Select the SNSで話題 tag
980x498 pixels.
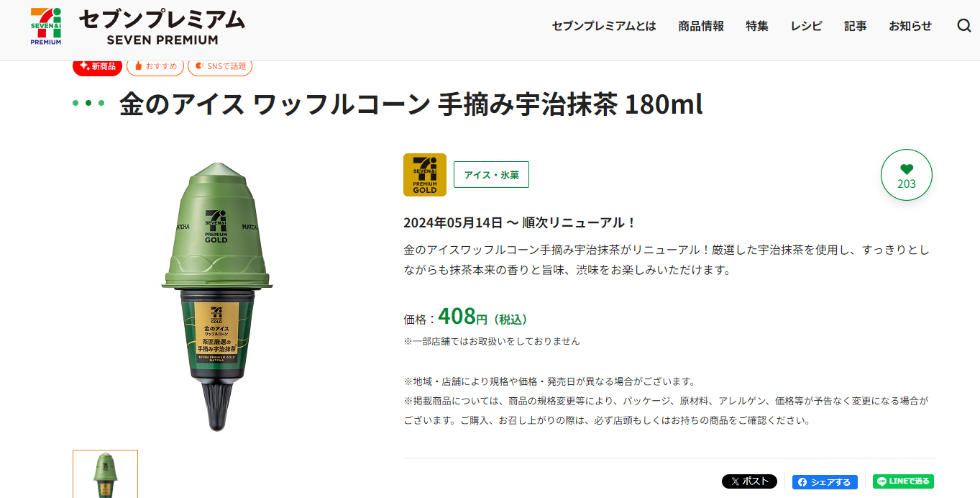click(x=220, y=66)
